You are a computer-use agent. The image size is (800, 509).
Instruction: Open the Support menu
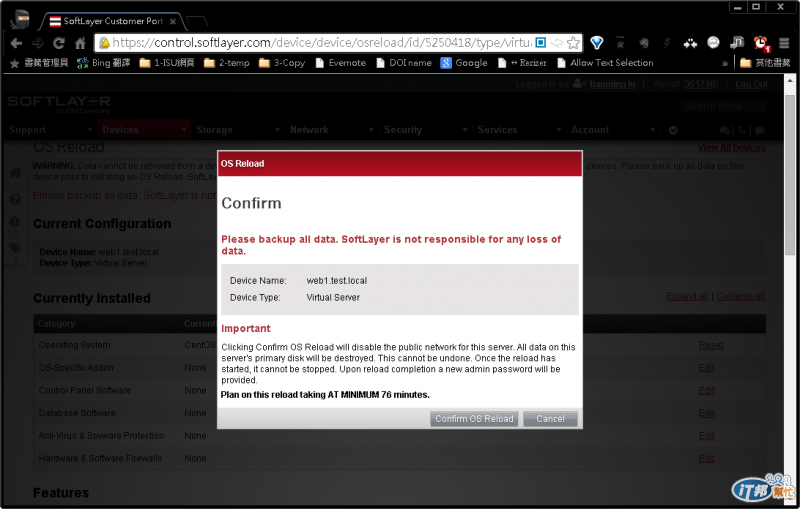click(50, 130)
